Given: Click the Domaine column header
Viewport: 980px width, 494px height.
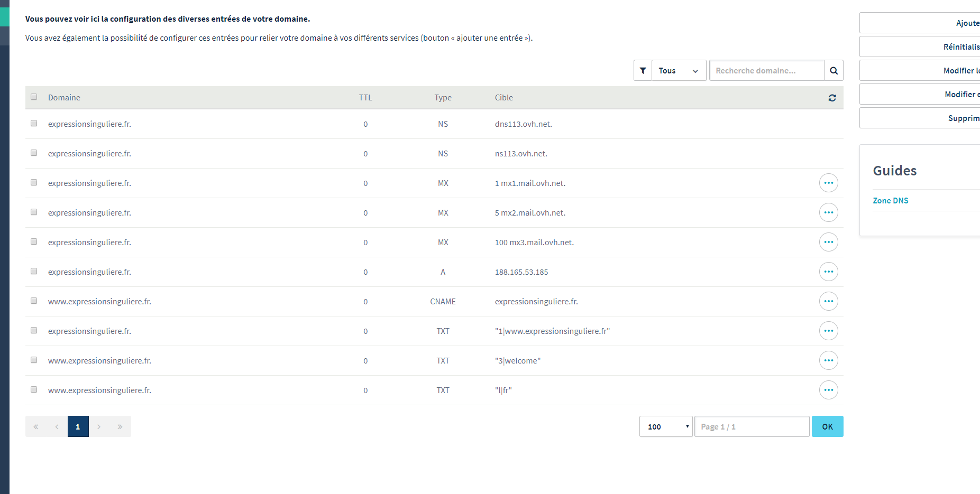Looking at the screenshot, I should tap(64, 98).
